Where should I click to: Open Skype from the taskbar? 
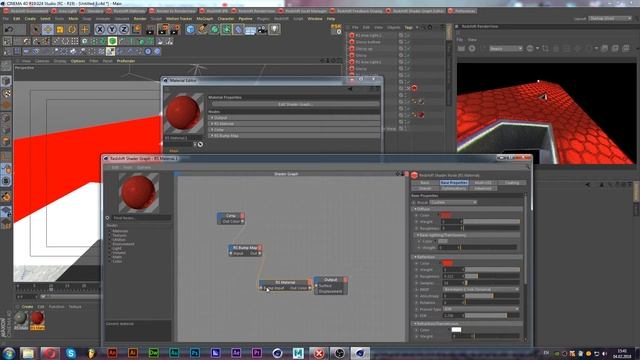(x=71, y=353)
